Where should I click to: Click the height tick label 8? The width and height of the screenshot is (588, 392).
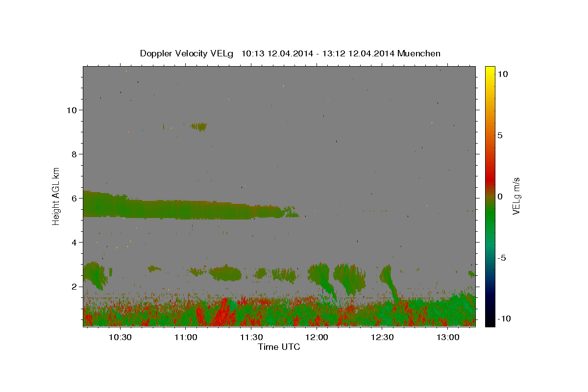(74, 154)
